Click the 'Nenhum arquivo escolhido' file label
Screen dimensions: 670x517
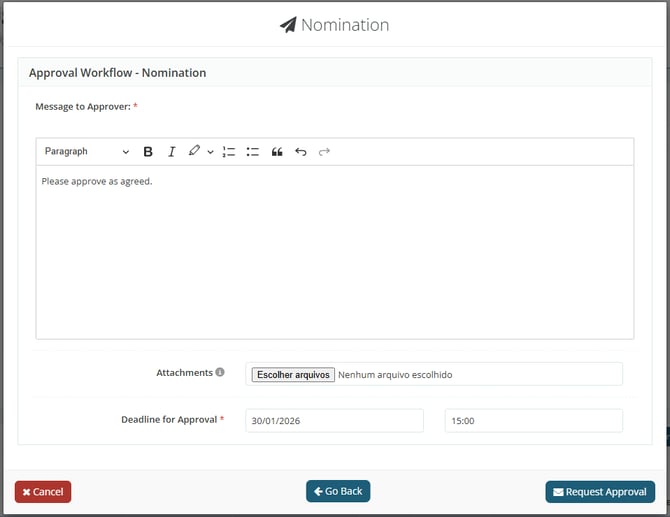tap(395, 375)
